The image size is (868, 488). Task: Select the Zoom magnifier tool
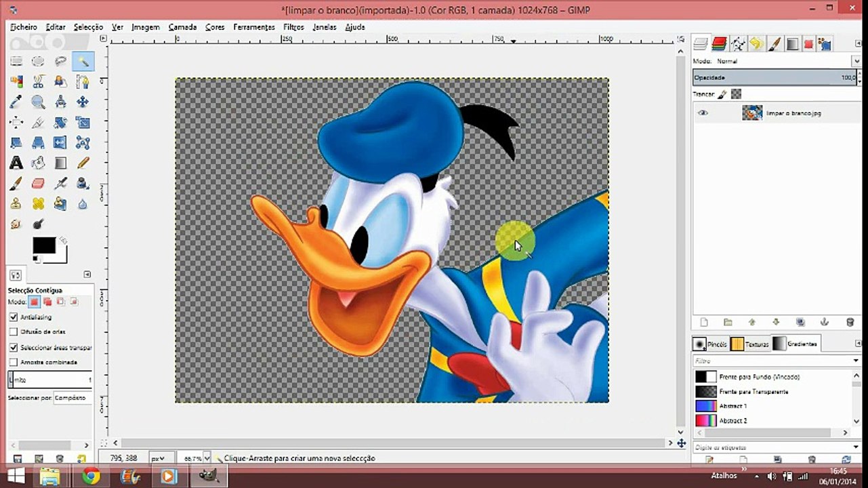pos(39,102)
